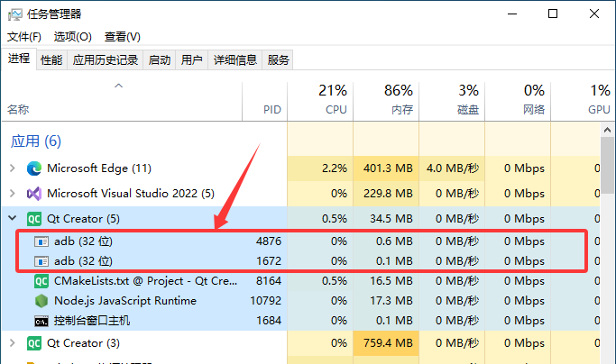Image resolution: width=616 pixels, height=364 pixels.
Task: Open the 文件(F) menu
Action: coord(24,37)
